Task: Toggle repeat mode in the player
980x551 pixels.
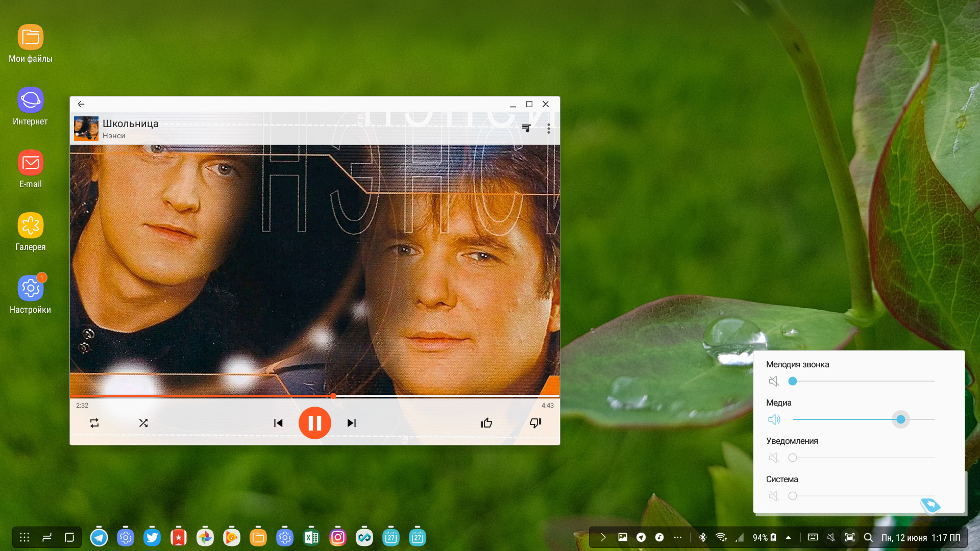Action: point(94,423)
